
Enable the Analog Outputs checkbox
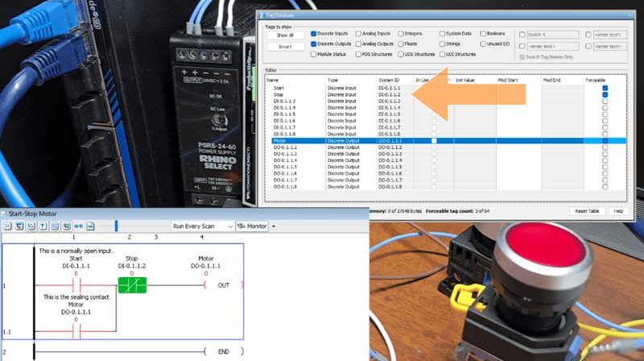click(358, 44)
